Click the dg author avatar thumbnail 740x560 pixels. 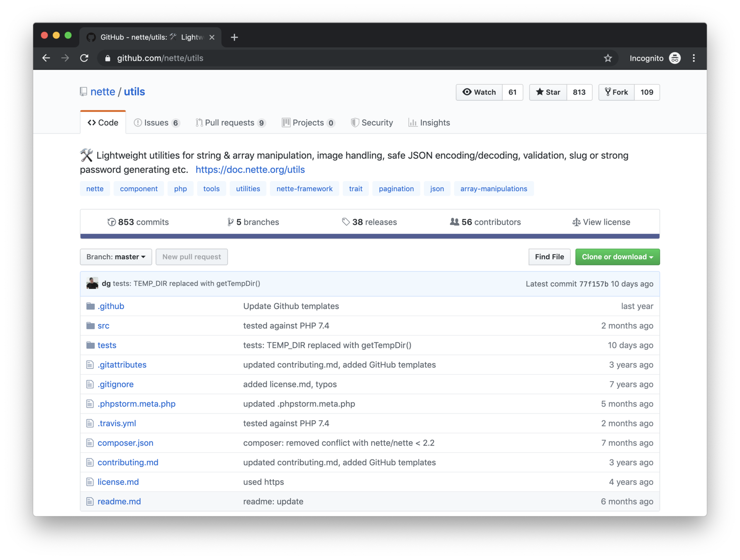pos(92,283)
